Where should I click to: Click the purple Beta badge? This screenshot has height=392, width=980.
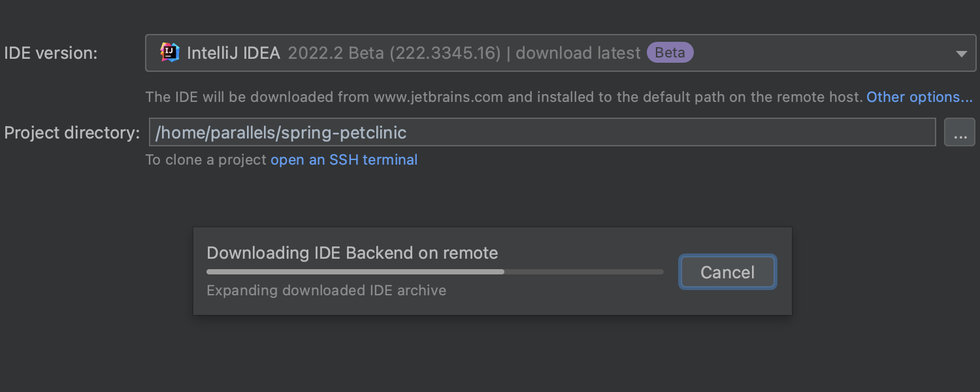670,53
